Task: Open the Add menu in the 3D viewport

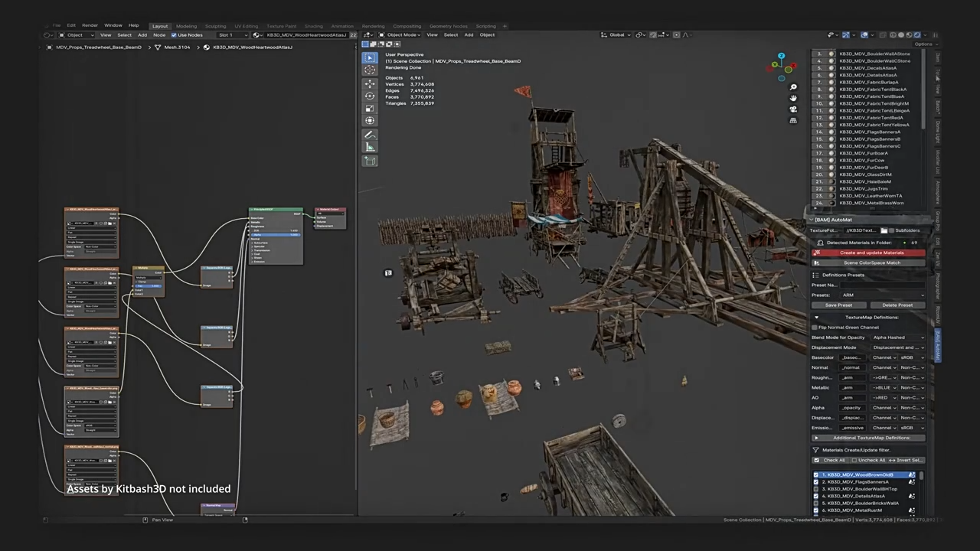Action: pos(469,34)
